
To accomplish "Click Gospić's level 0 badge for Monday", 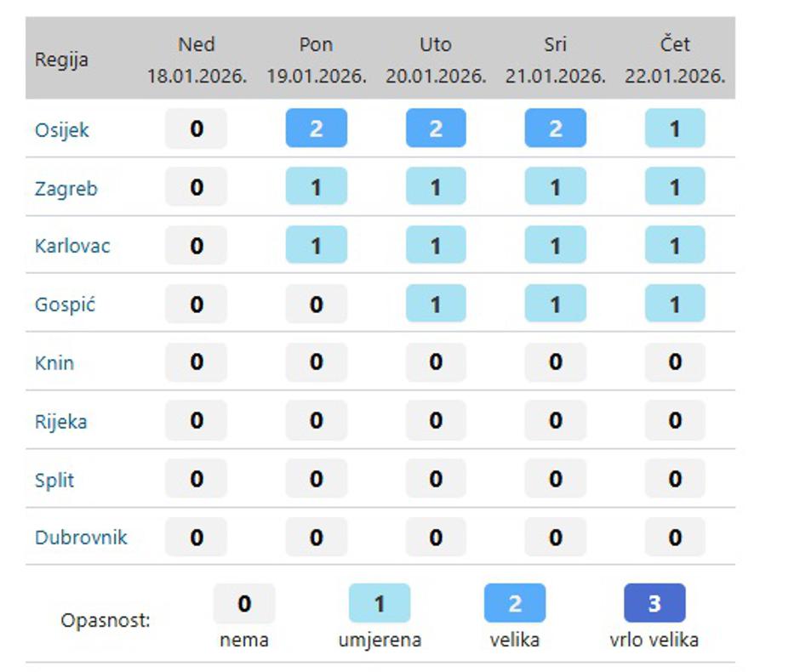I will click(316, 305).
